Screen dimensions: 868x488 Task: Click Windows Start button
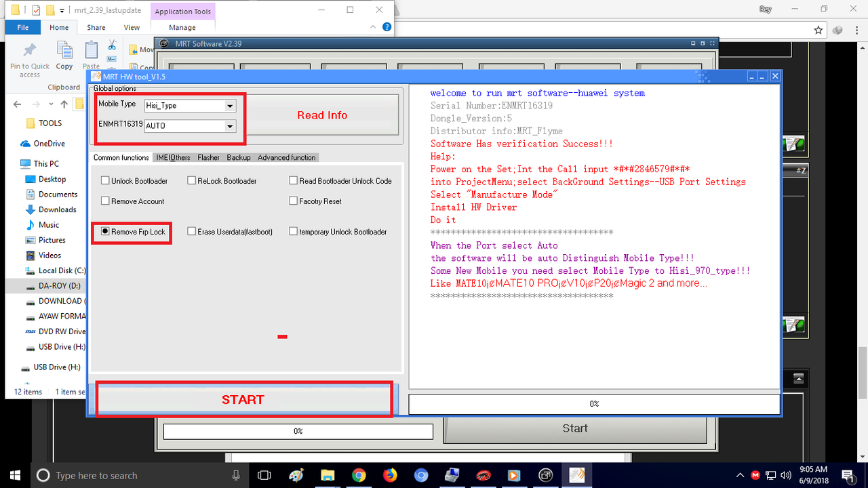pyautogui.click(x=15, y=475)
